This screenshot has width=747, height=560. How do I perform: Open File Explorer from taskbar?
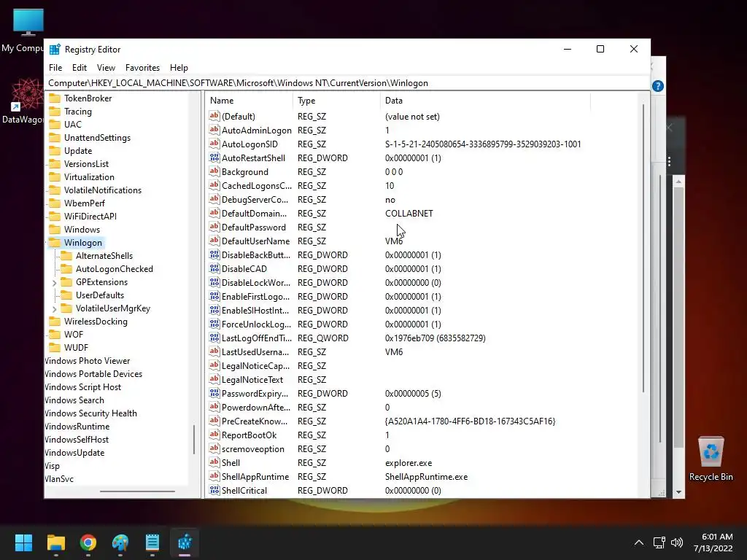click(x=55, y=542)
